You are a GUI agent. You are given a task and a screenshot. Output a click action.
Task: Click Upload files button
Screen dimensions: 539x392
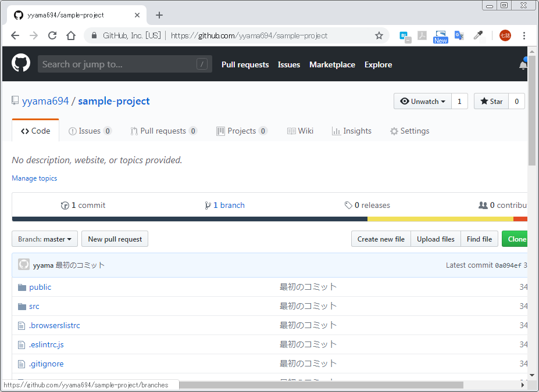[436, 239]
